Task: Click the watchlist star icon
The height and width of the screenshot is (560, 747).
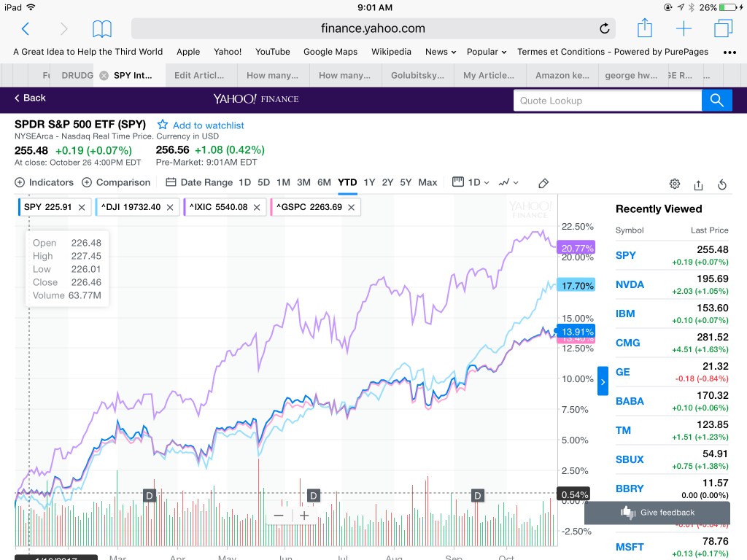Action: (x=163, y=125)
